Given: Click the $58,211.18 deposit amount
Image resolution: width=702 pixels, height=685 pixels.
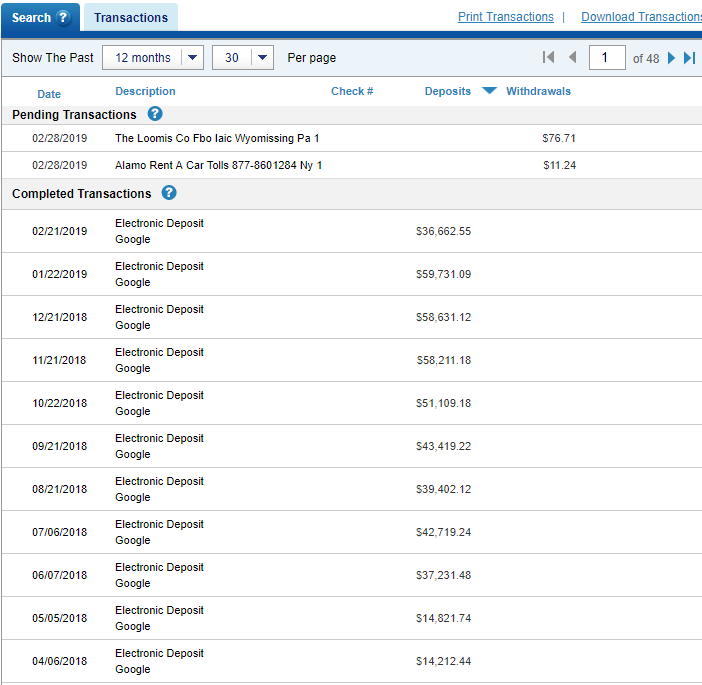Looking at the screenshot, I should (x=444, y=360).
